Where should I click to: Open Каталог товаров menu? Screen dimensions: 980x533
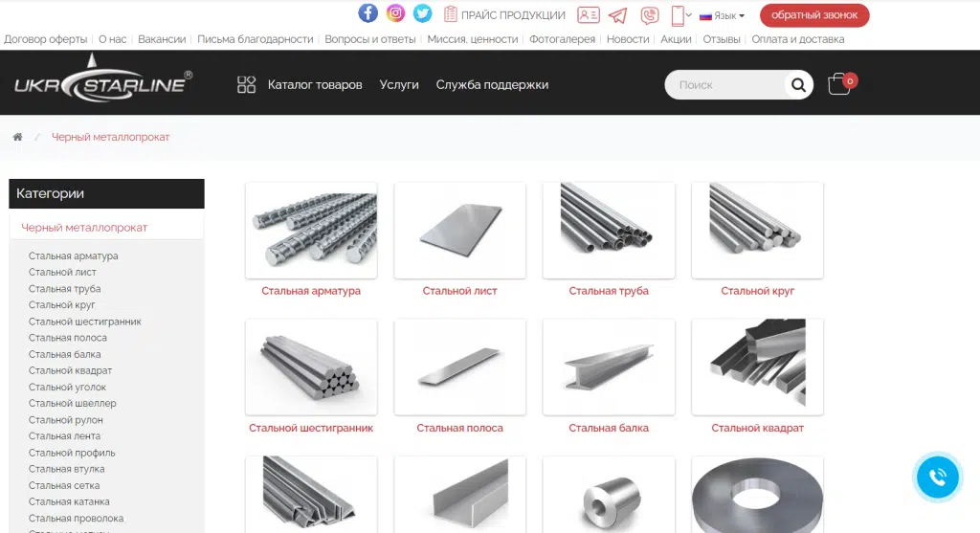[x=315, y=84]
